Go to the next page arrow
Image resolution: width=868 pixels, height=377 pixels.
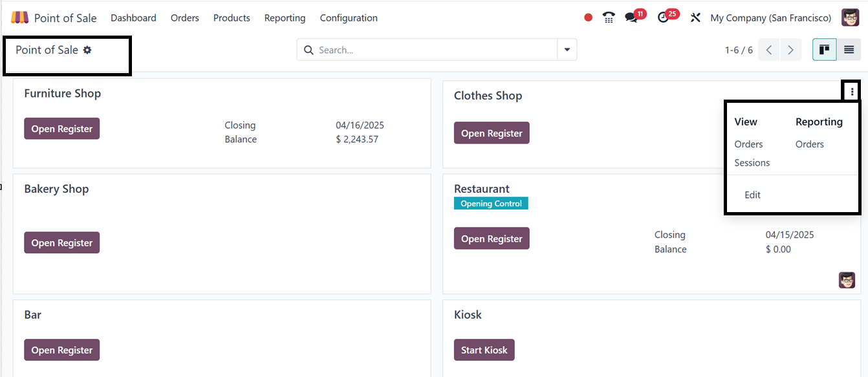790,50
